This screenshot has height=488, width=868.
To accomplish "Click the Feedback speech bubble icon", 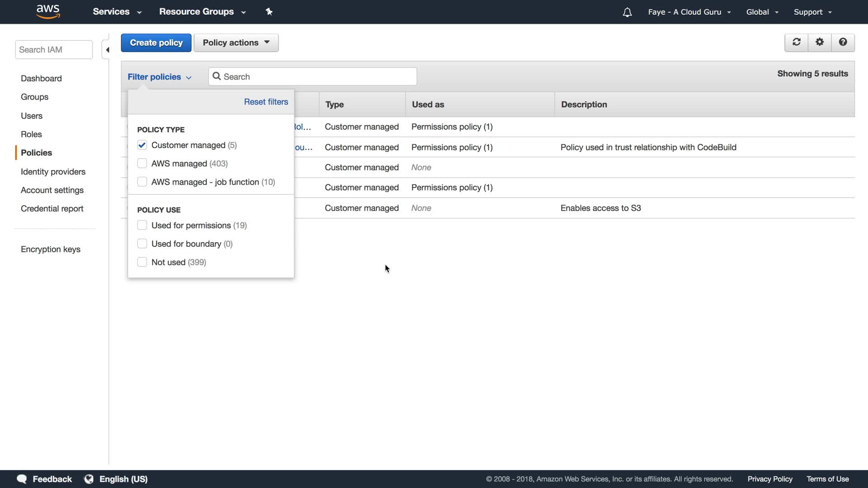I will point(22,479).
